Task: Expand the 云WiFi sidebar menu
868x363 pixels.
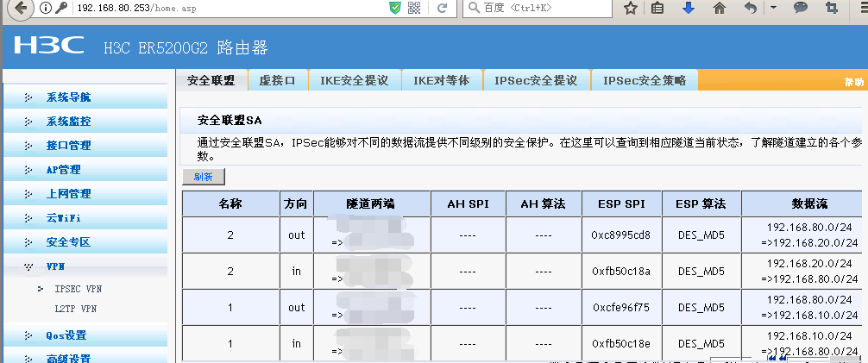Action: [85, 218]
